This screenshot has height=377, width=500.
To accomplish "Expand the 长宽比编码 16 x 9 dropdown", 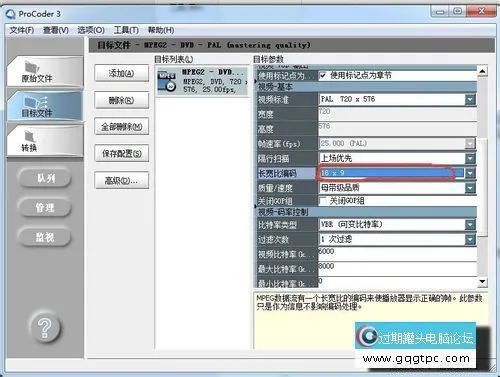I will (470, 173).
